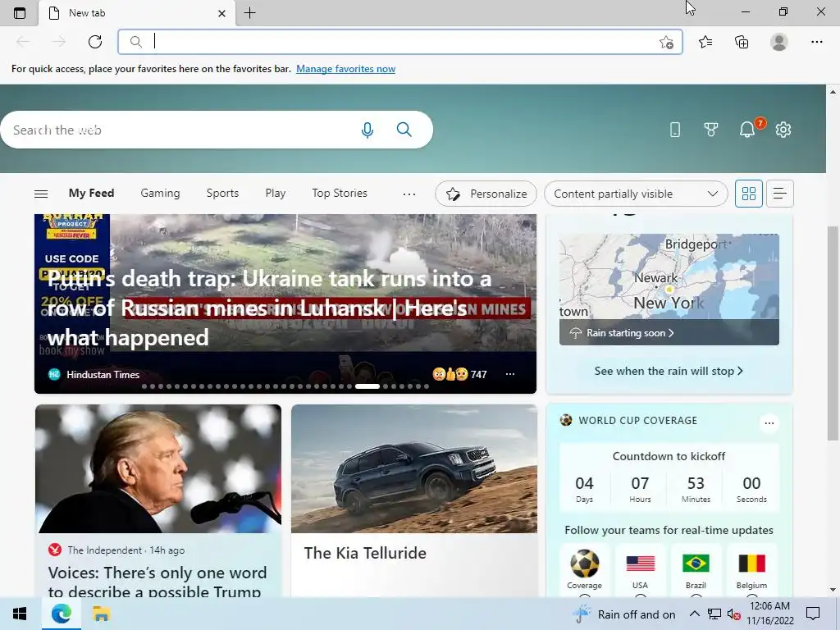Click the browser forward arrow
The height and width of the screenshot is (630, 840).
coord(59,42)
